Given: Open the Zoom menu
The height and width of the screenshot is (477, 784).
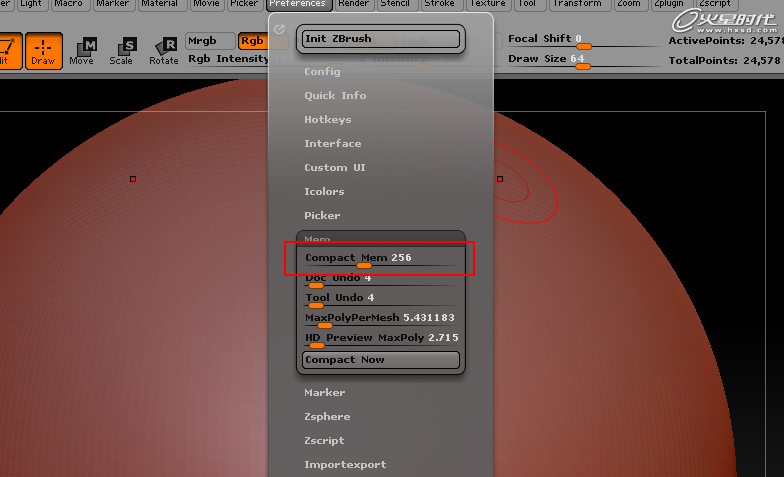Looking at the screenshot, I should (x=628, y=4).
